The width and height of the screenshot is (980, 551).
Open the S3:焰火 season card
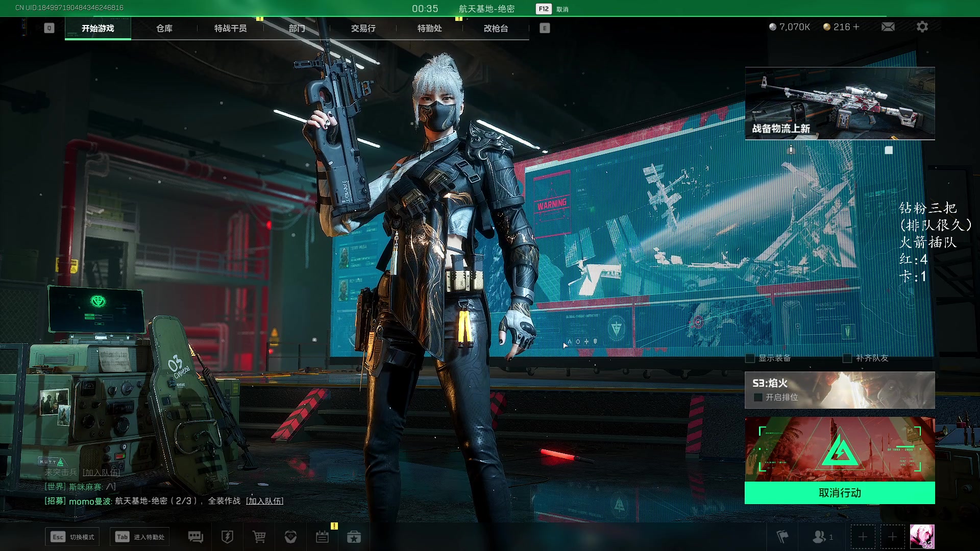pyautogui.click(x=840, y=390)
